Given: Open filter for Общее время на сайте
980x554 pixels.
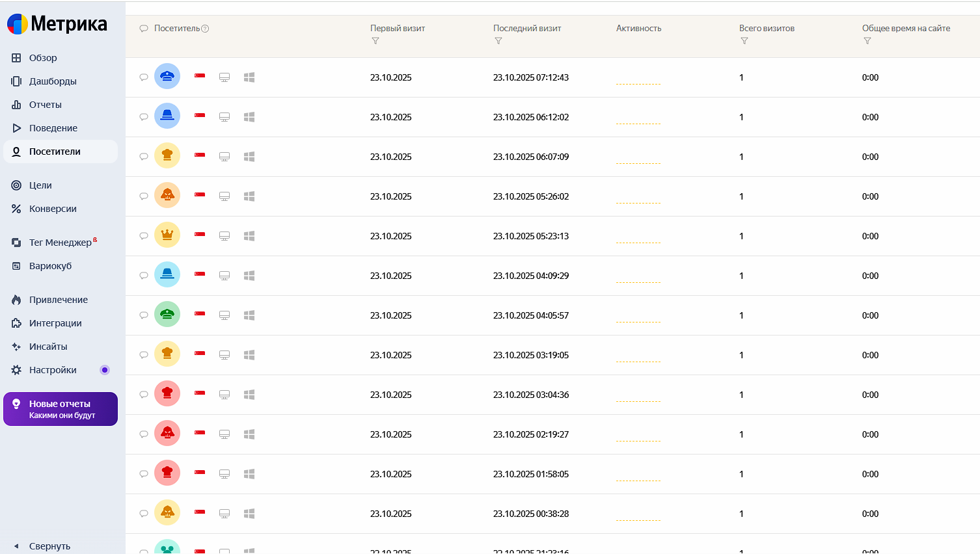Looking at the screenshot, I should coord(867,41).
